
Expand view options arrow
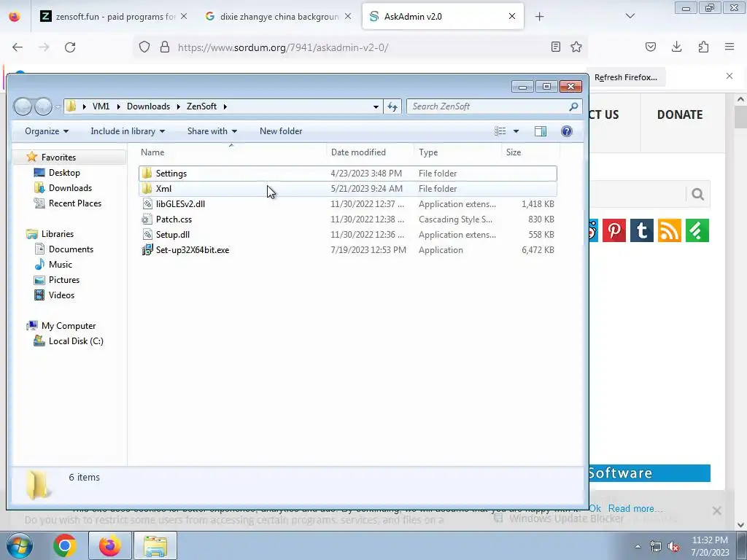[516, 131]
